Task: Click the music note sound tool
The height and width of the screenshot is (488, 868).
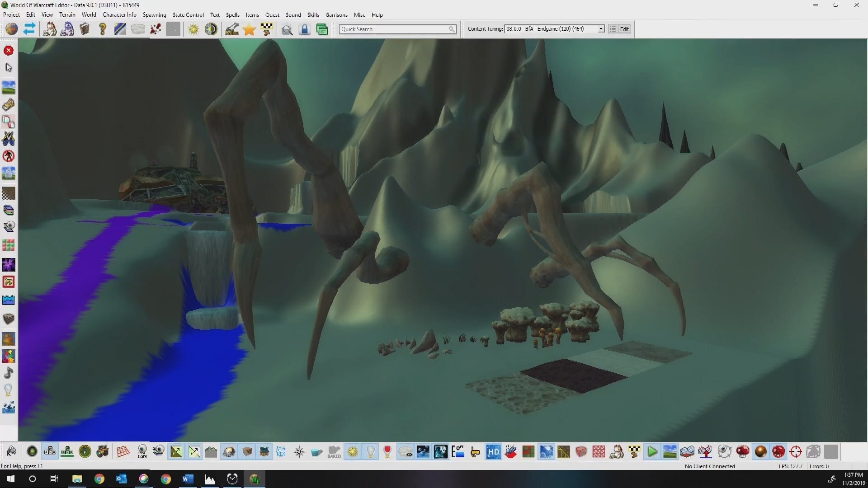Action: (9, 373)
